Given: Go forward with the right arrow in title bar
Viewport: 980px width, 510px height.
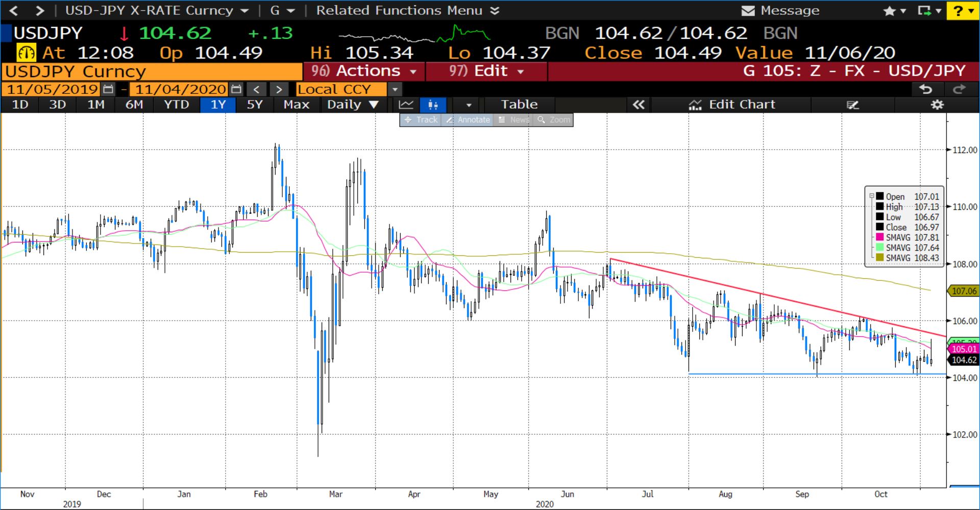Looking at the screenshot, I should (x=40, y=10).
